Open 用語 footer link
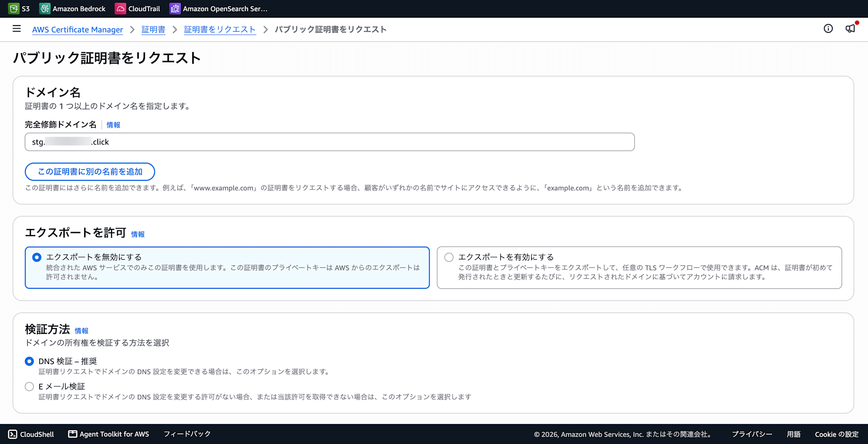This screenshot has height=444, width=868. (793, 434)
